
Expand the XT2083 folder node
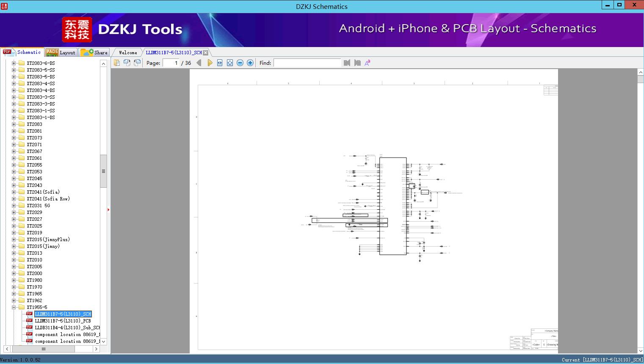(x=14, y=124)
